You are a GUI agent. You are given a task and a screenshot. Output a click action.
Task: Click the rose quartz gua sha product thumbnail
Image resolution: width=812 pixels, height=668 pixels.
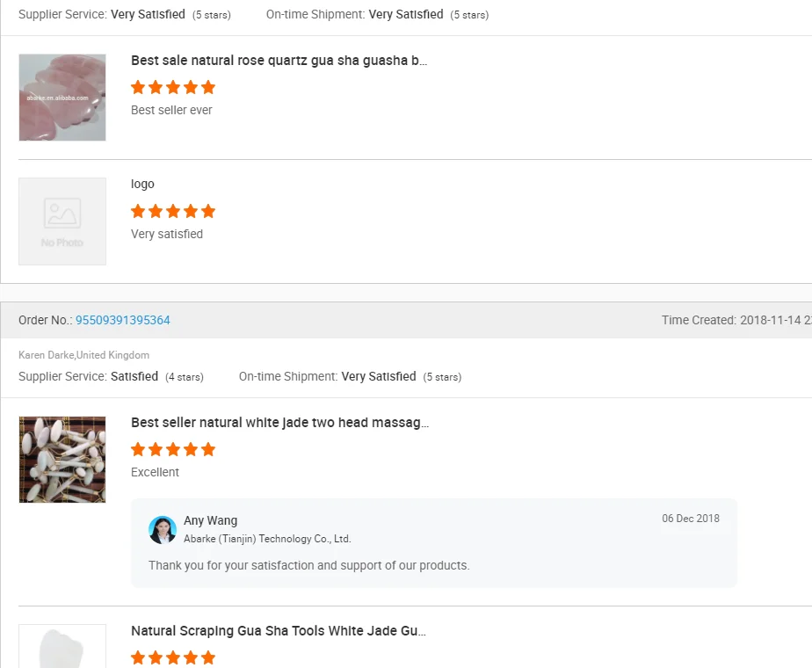(62, 98)
